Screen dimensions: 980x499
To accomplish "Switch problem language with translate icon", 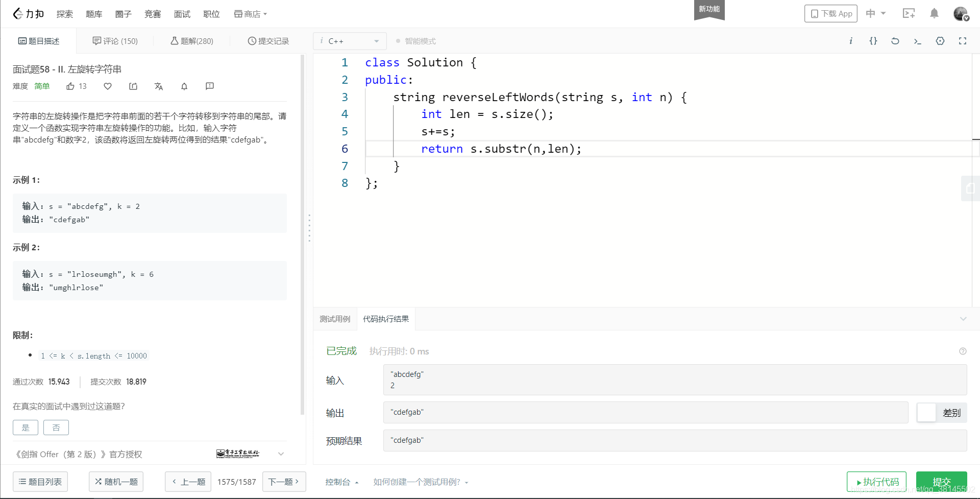I will click(159, 86).
